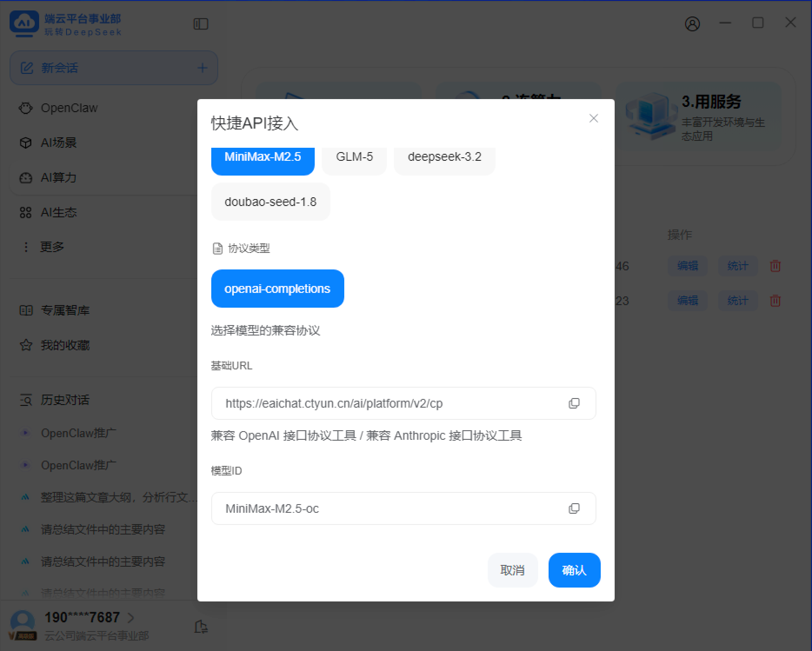Focus the 模型ID input field
Screen dimensions: 812x651
click(403, 508)
